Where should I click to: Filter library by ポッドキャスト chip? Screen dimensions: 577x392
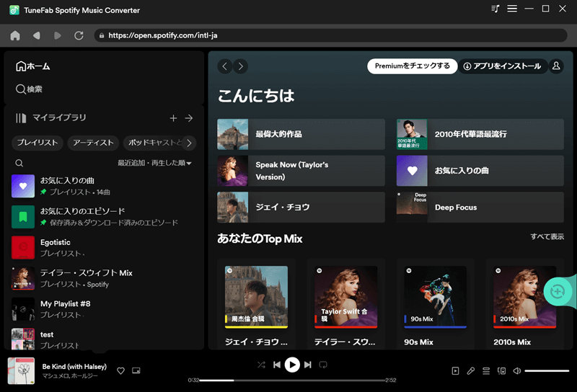[154, 143]
